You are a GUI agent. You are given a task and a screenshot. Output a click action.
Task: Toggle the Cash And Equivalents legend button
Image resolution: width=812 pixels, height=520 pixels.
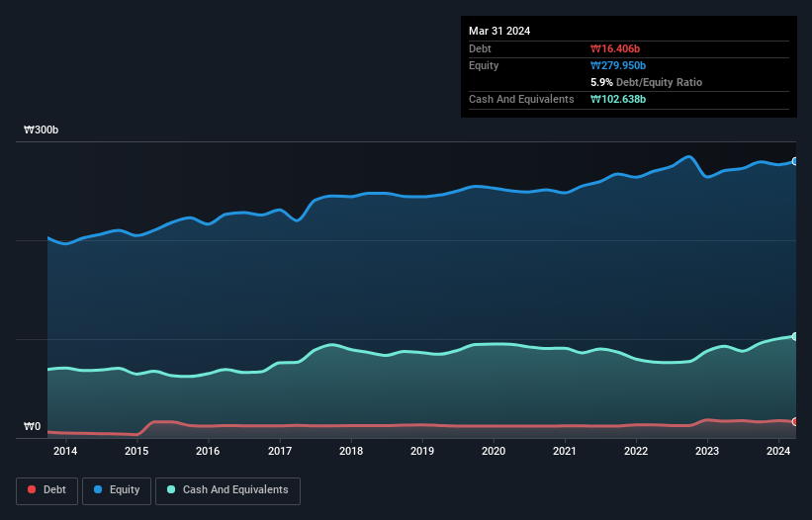(227, 490)
